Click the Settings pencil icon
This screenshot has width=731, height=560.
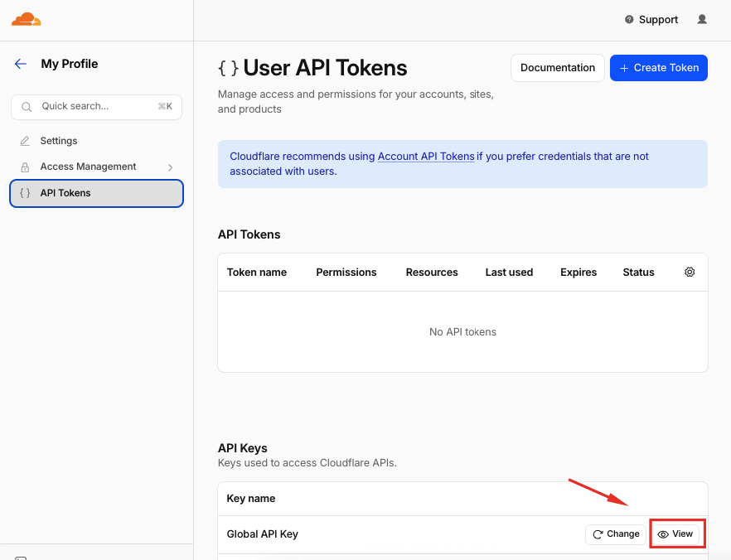click(25, 141)
